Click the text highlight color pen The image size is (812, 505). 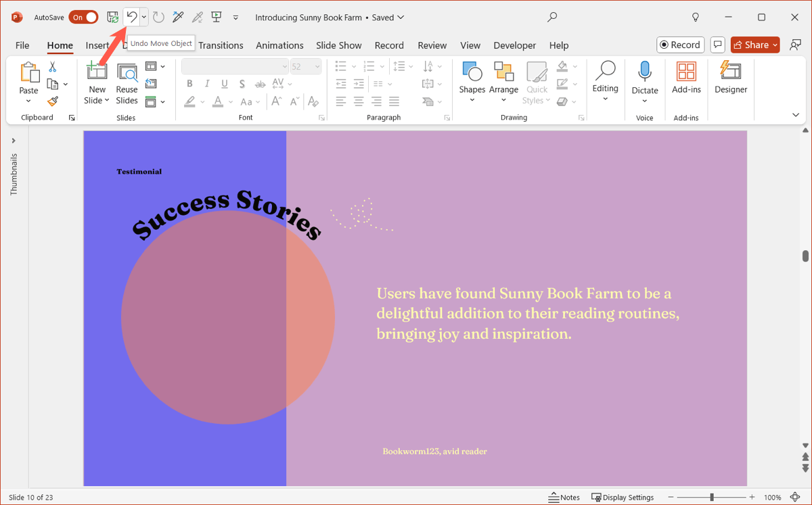[x=190, y=101]
